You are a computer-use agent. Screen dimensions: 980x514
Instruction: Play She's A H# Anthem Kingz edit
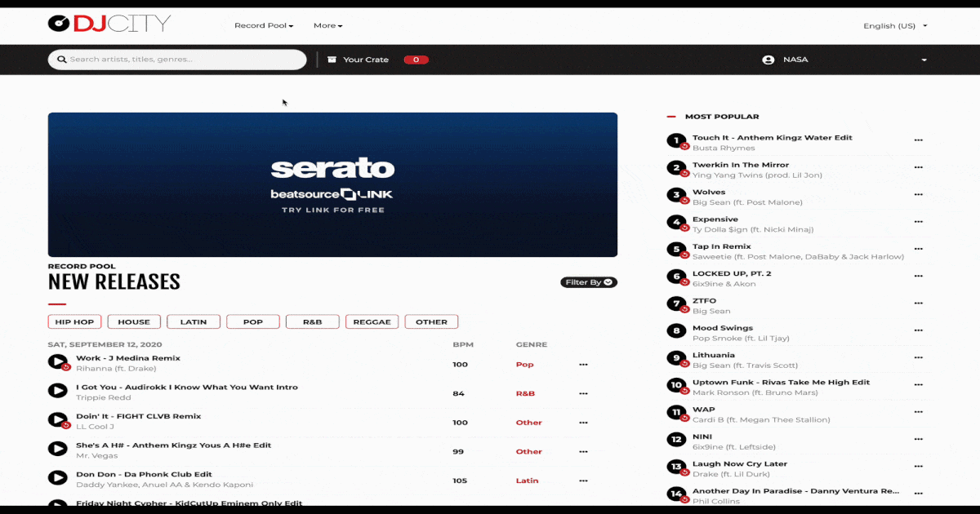57,448
